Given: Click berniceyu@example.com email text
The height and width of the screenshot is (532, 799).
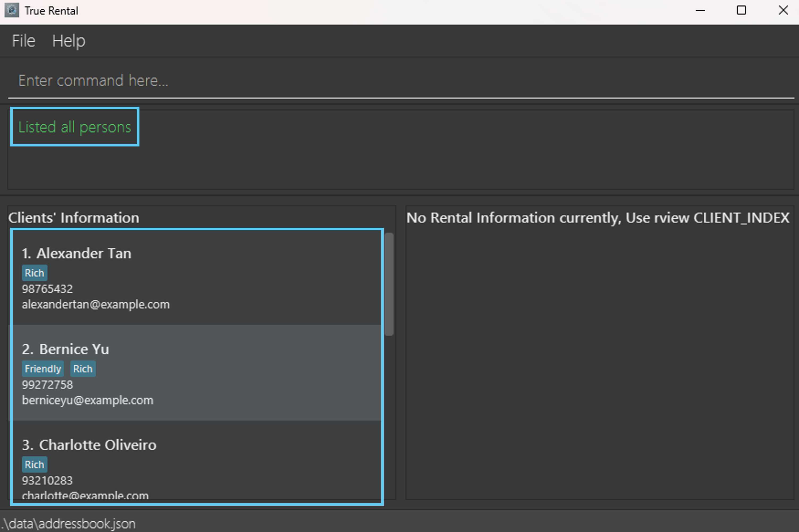Looking at the screenshot, I should [x=88, y=400].
